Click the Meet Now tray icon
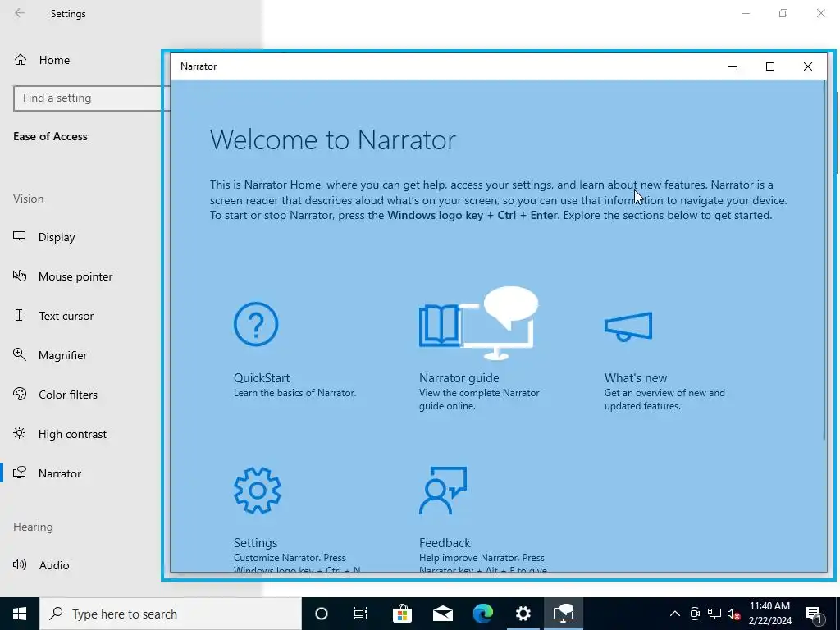 (695, 614)
